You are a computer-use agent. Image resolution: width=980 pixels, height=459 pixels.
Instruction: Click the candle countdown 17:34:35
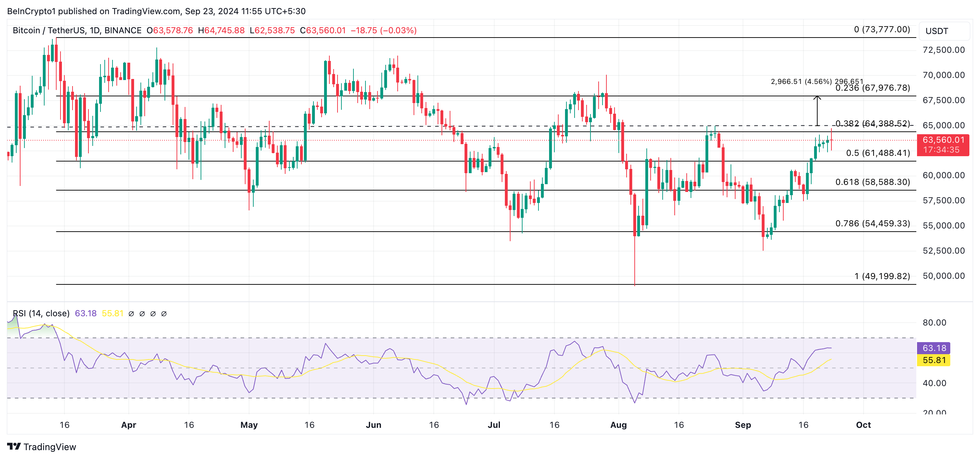click(941, 150)
